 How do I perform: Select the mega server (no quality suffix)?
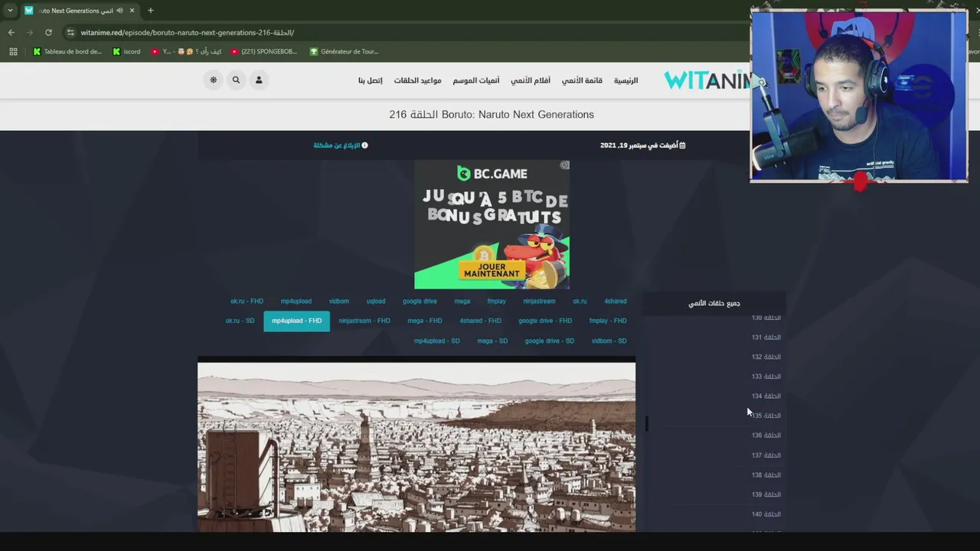coord(462,301)
